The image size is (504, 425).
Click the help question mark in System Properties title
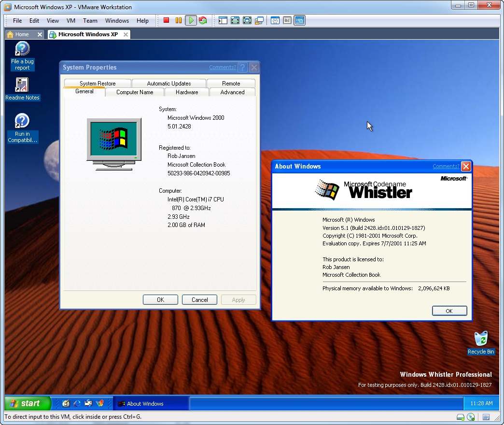(x=243, y=67)
